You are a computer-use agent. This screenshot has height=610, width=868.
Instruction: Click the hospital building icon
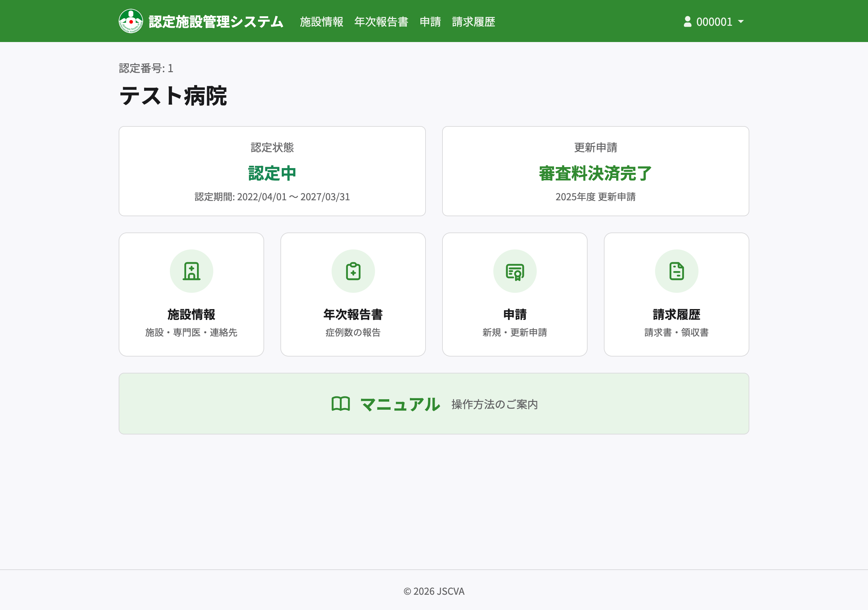pos(191,271)
